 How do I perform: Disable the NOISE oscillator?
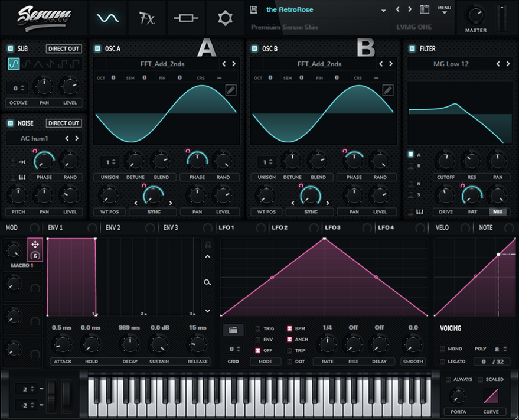11,123
